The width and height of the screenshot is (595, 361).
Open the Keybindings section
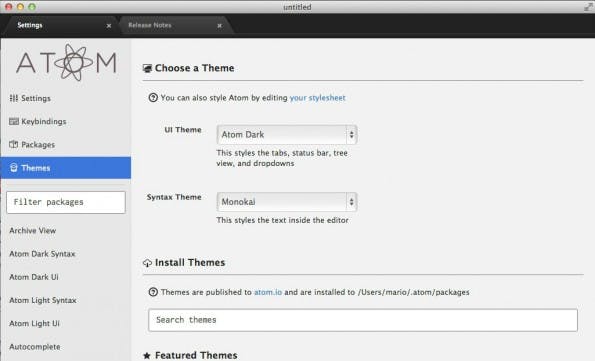pyautogui.click(x=66, y=121)
